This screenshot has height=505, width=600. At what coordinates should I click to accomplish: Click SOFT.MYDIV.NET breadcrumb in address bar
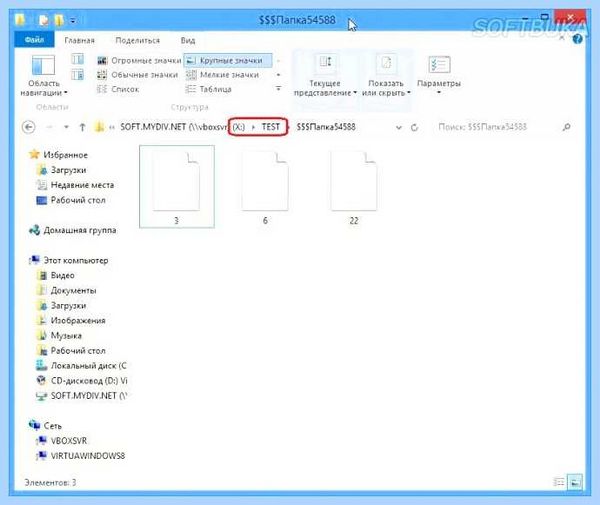point(174,127)
